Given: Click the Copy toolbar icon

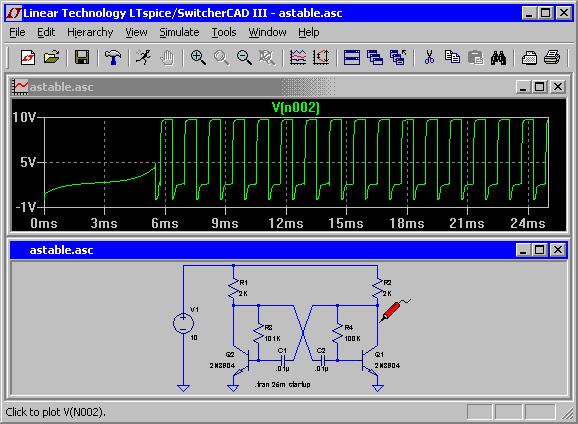Looking at the screenshot, I should point(452,58).
